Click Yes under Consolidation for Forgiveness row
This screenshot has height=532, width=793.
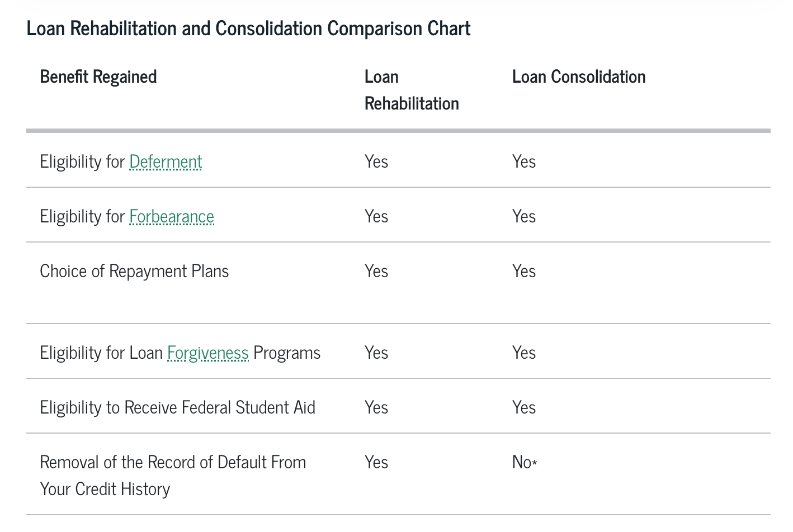(x=524, y=353)
